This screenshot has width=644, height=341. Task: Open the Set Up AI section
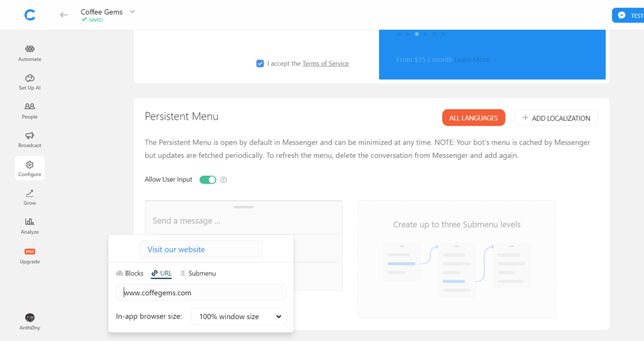30,82
